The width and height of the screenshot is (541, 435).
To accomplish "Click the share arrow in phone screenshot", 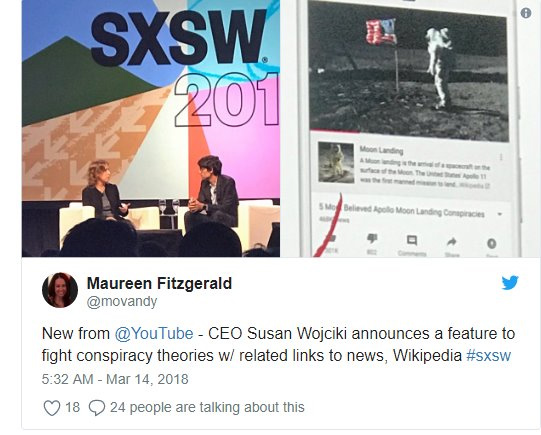I will pos(452,242).
